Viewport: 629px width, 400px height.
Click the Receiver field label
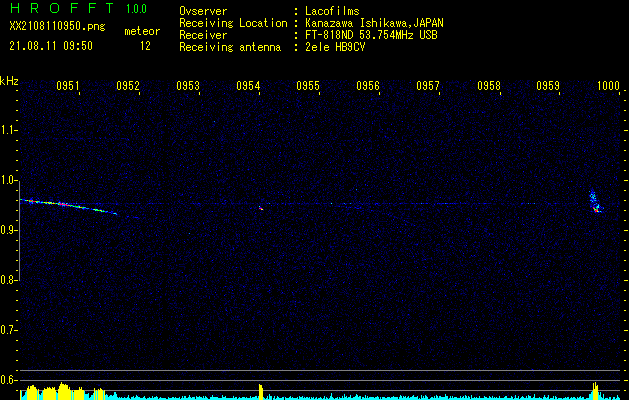[x=203, y=35]
